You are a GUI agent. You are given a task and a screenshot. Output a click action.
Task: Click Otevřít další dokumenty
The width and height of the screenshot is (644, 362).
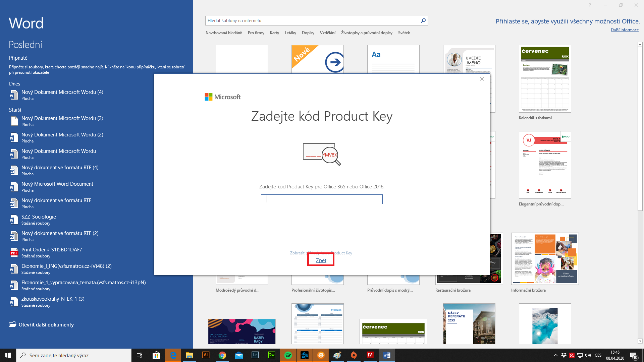point(46,324)
